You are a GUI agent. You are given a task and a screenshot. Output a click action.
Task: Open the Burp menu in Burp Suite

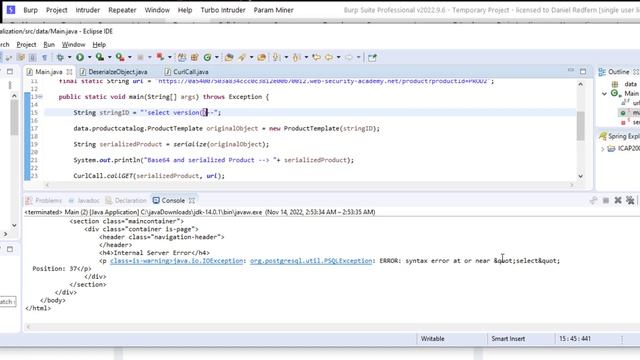(x=31, y=10)
